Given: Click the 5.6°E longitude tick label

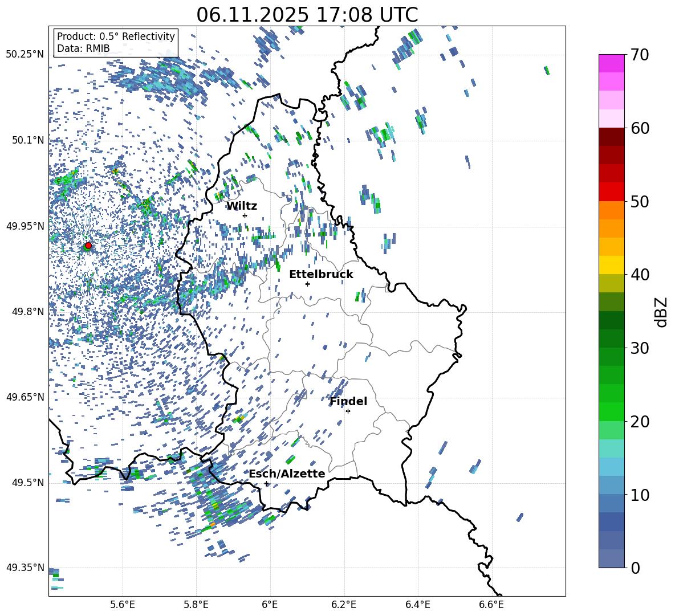Looking at the screenshot, I should point(123,604).
